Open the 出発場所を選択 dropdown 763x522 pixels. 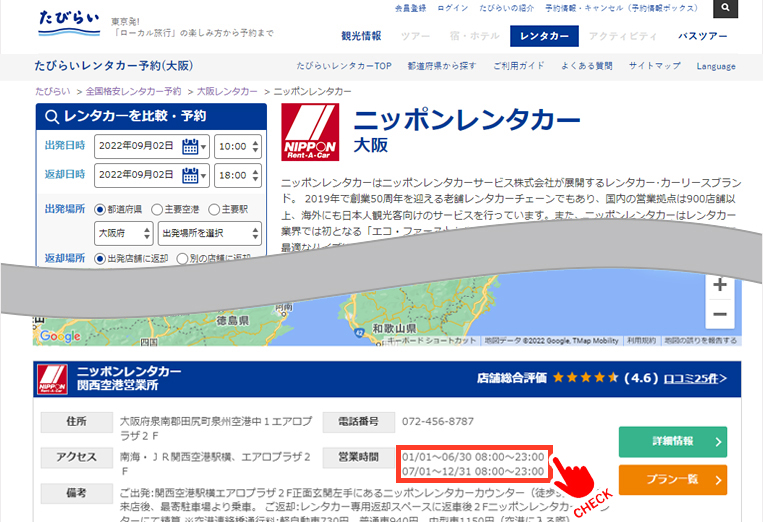210,234
